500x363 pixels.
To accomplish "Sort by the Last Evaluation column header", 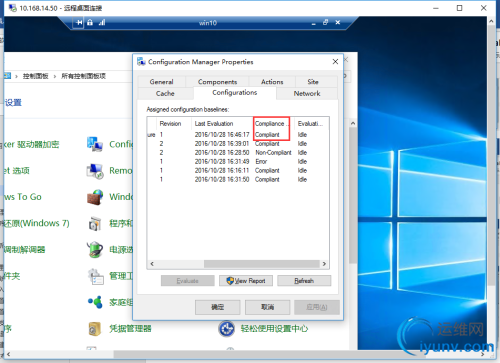I will [x=222, y=124].
